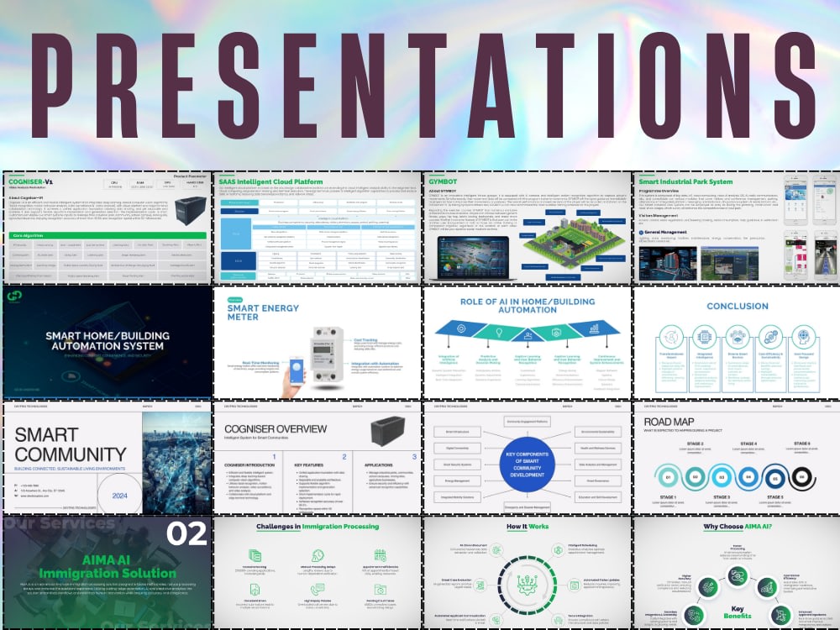This screenshot has height=630, width=840.
Task: Open the SAAS Intelligent Cloud Platform slide
Action: pos(318,228)
